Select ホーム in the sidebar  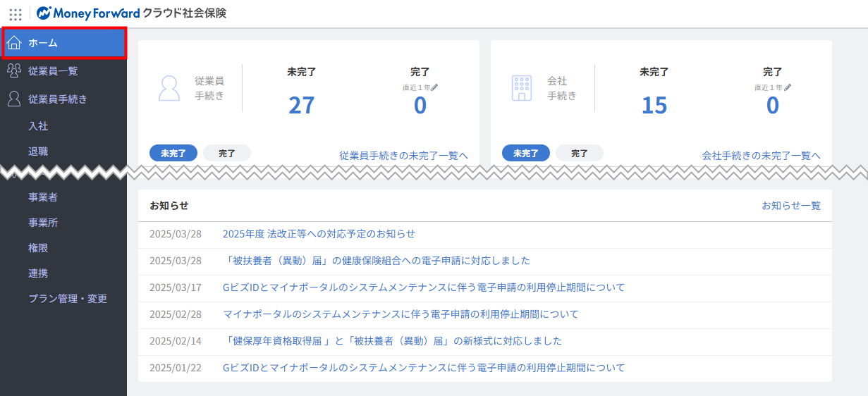pyautogui.click(x=63, y=43)
